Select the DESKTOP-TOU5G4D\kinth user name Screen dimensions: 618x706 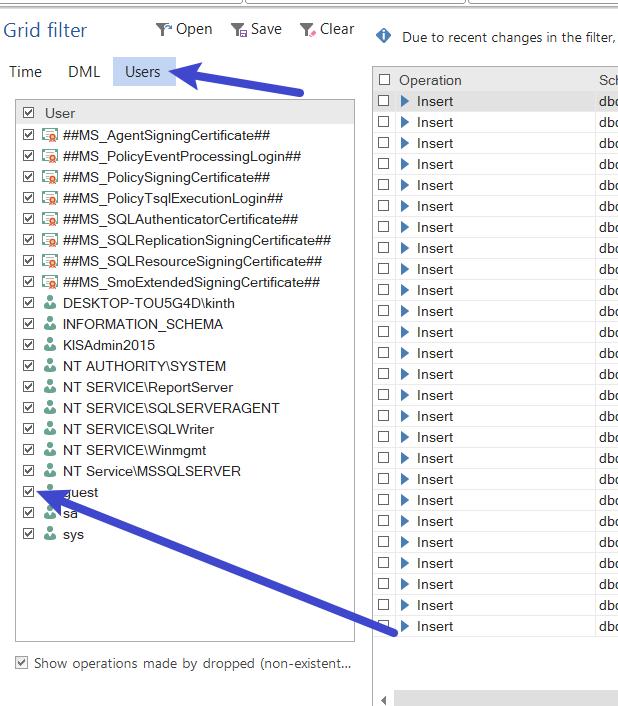[149, 303]
